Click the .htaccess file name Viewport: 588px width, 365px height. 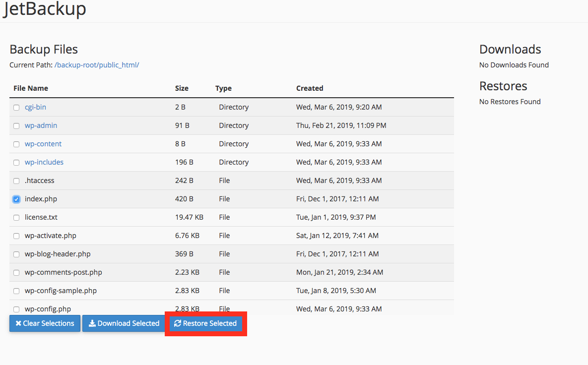[39, 181]
